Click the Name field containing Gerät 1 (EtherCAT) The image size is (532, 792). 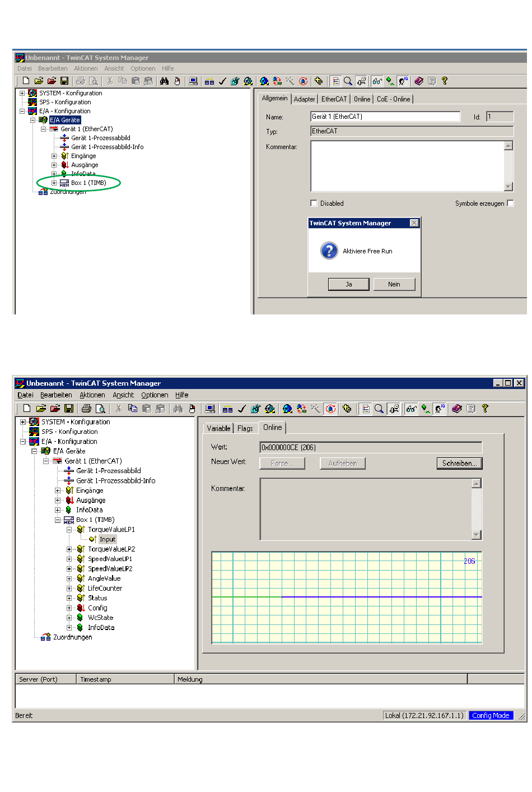pos(385,117)
